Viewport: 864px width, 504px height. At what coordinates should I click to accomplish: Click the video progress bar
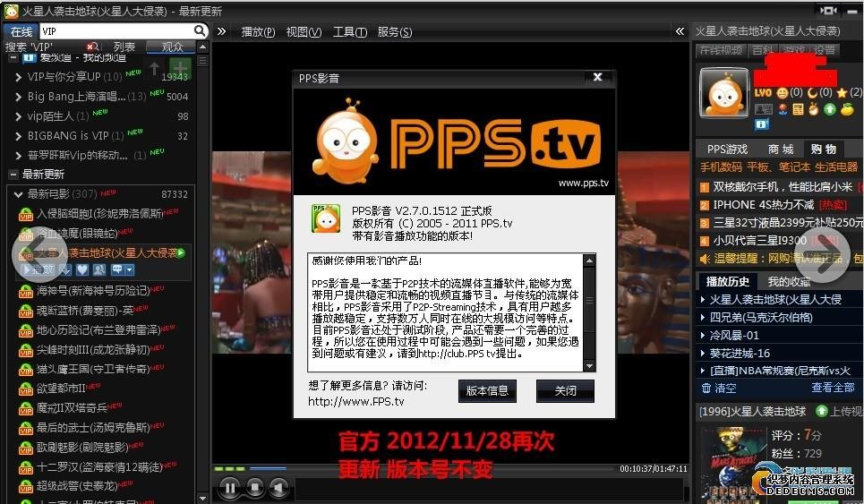point(414,469)
